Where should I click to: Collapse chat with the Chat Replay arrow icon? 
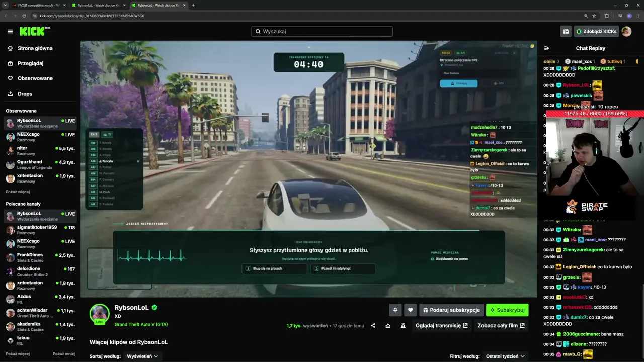(x=547, y=48)
